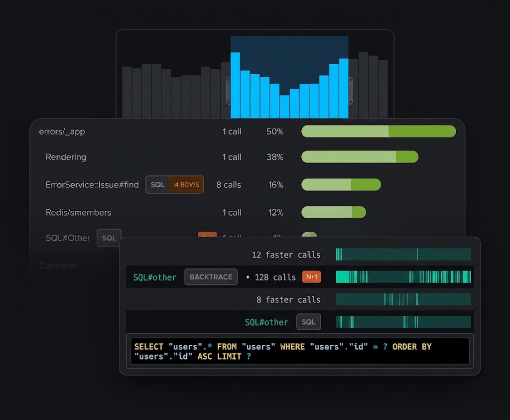Click the 50% green bar for errors/_app
The image size is (510, 420).
[x=379, y=131]
